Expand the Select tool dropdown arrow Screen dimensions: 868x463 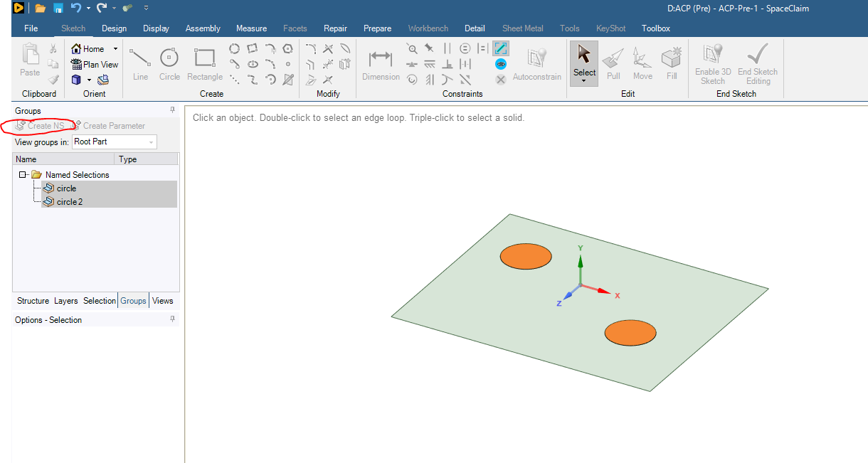point(584,81)
